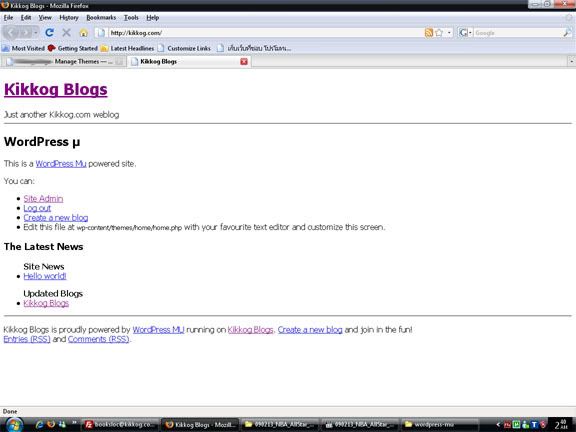The height and width of the screenshot is (432, 576).
Task: Open the Google search engine selector
Action: coord(465,33)
